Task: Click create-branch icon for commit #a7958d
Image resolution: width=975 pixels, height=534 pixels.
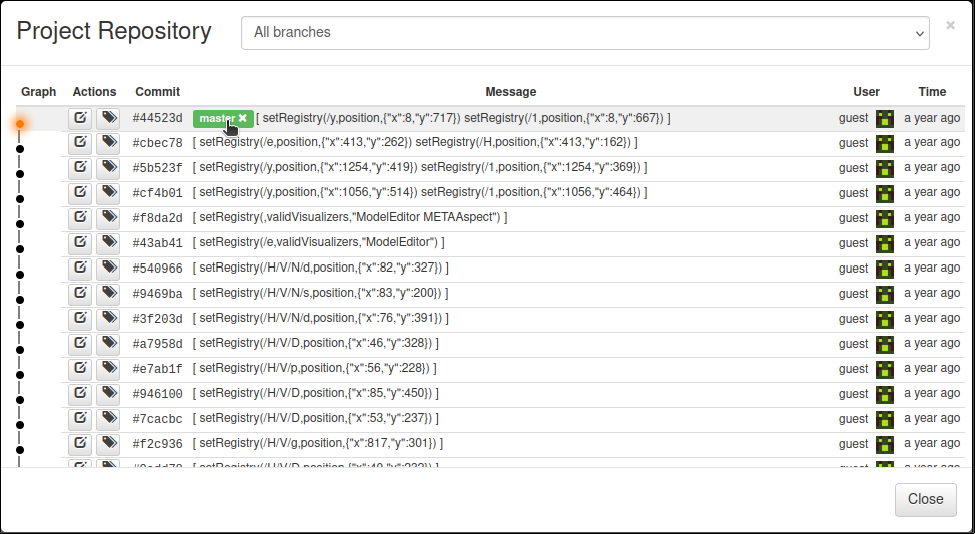Action: point(80,344)
